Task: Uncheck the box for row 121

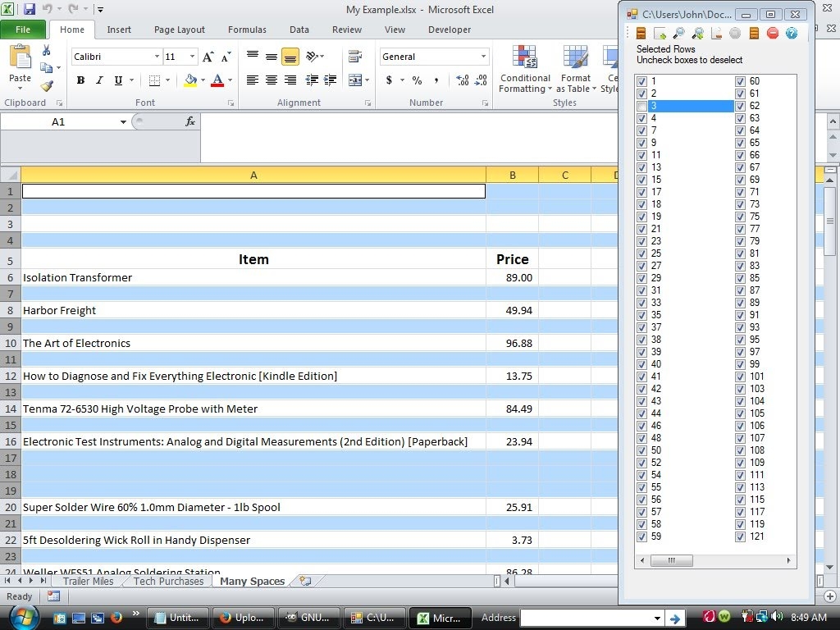Action: tap(741, 536)
